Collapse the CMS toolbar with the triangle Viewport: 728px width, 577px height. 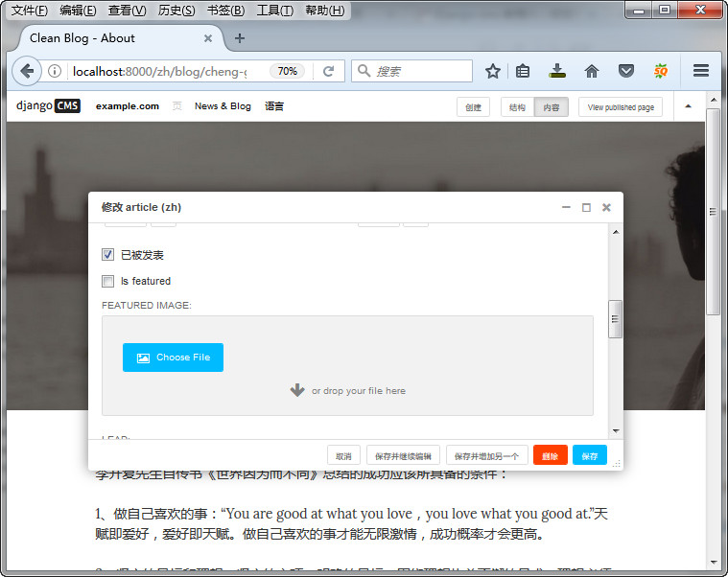688,106
